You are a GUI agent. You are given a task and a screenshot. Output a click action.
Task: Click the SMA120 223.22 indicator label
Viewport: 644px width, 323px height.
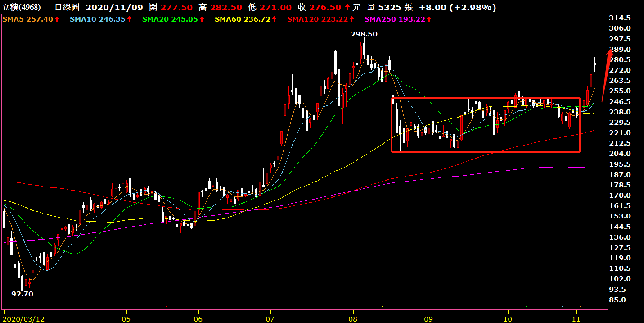tap(321, 19)
